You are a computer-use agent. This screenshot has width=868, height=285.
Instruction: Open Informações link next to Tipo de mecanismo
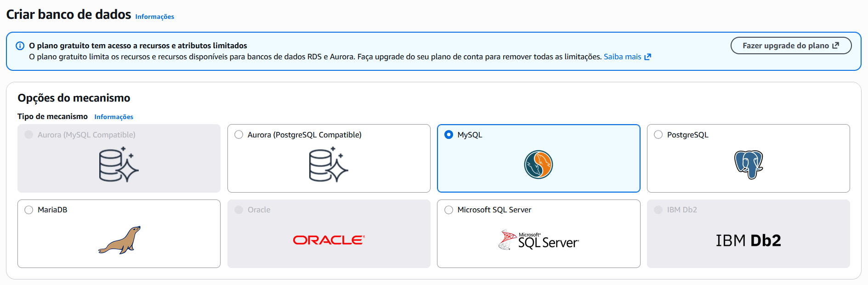click(x=114, y=117)
